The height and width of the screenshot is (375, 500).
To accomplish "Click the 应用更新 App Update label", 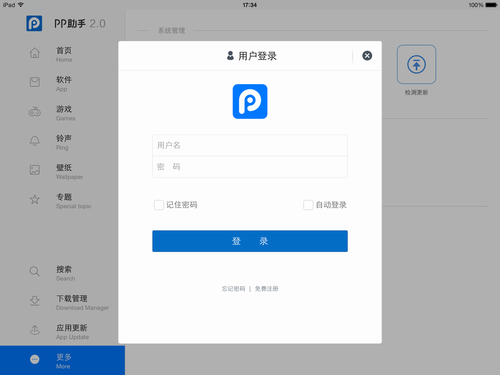I will (x=72, y=332).
